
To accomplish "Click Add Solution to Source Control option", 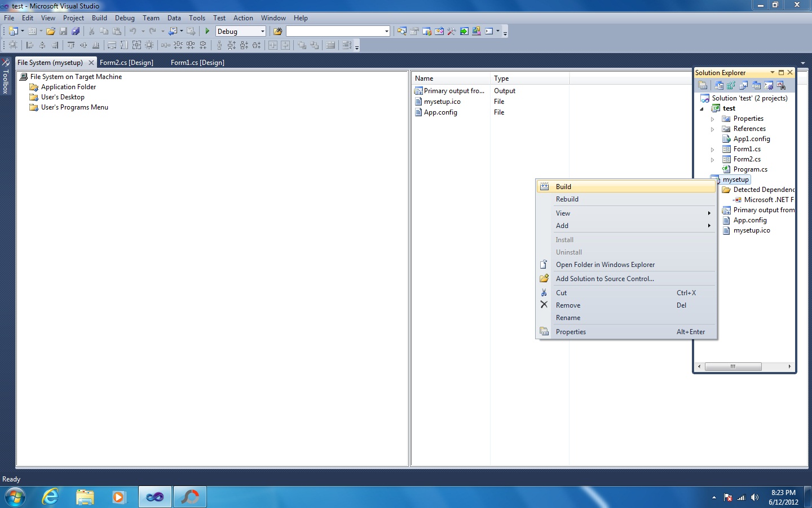I will [604, 278].
